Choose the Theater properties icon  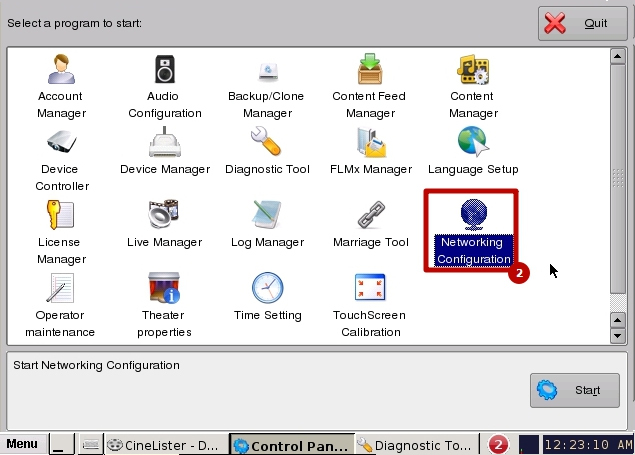tap(164, 288)
